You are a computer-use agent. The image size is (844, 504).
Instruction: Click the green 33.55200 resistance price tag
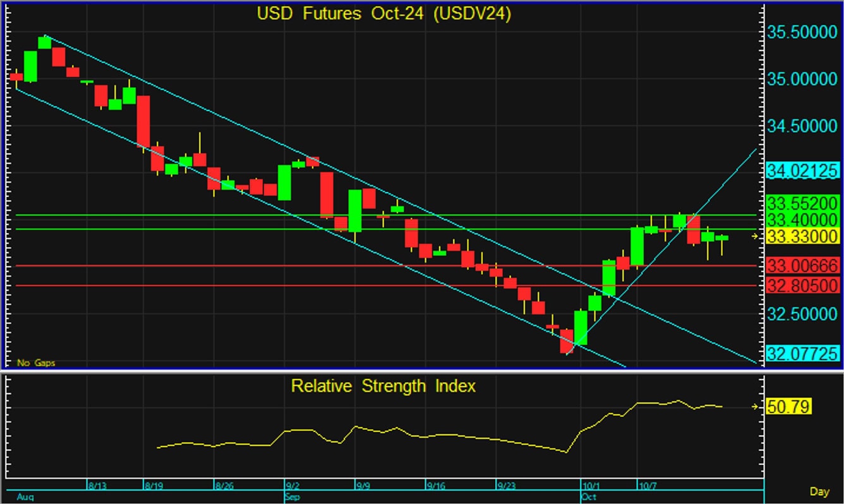coord(802,203)
